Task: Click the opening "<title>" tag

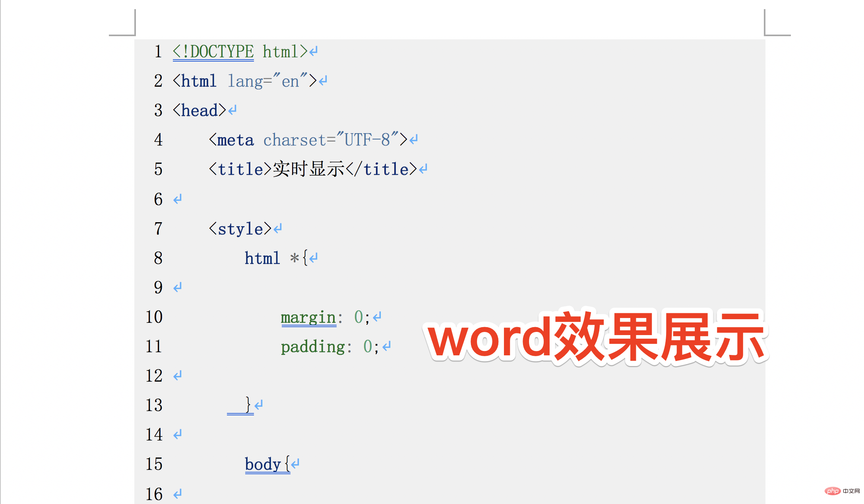Action: pos(240,169)
